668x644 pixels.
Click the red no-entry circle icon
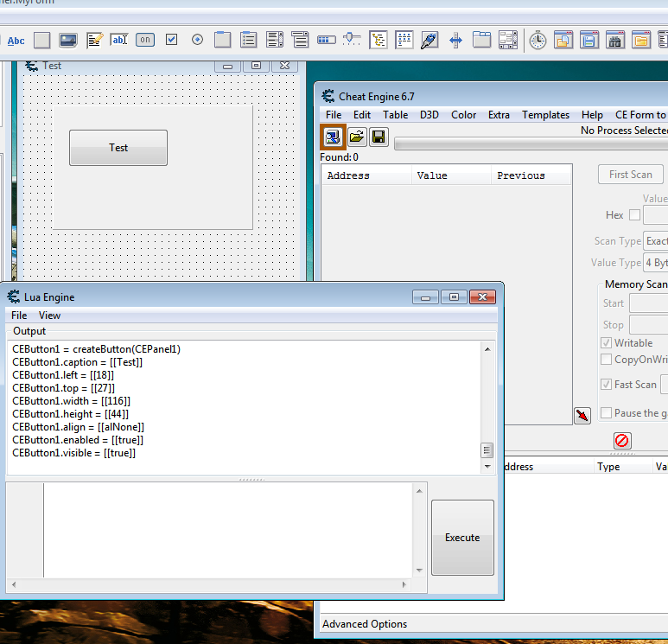tap(622, 441)
